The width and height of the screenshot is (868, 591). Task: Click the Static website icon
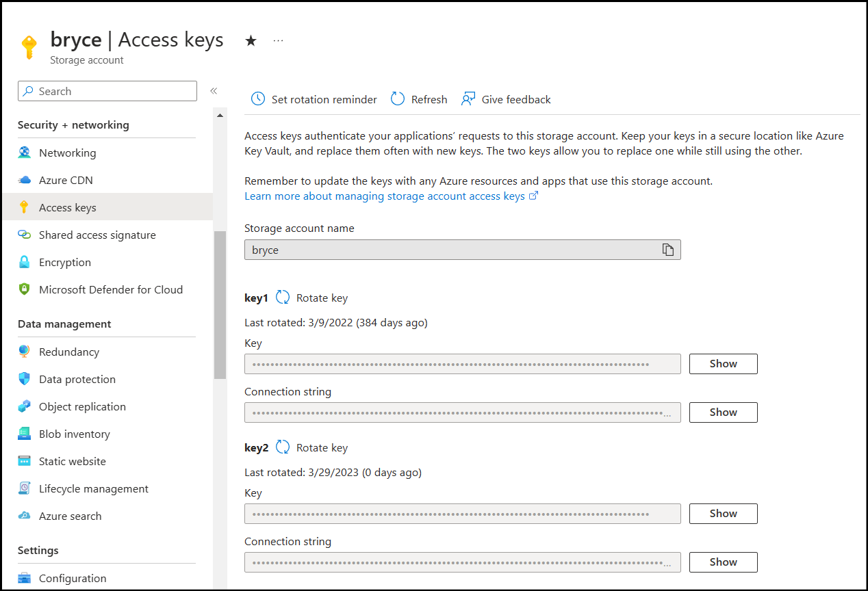point(25,461)
